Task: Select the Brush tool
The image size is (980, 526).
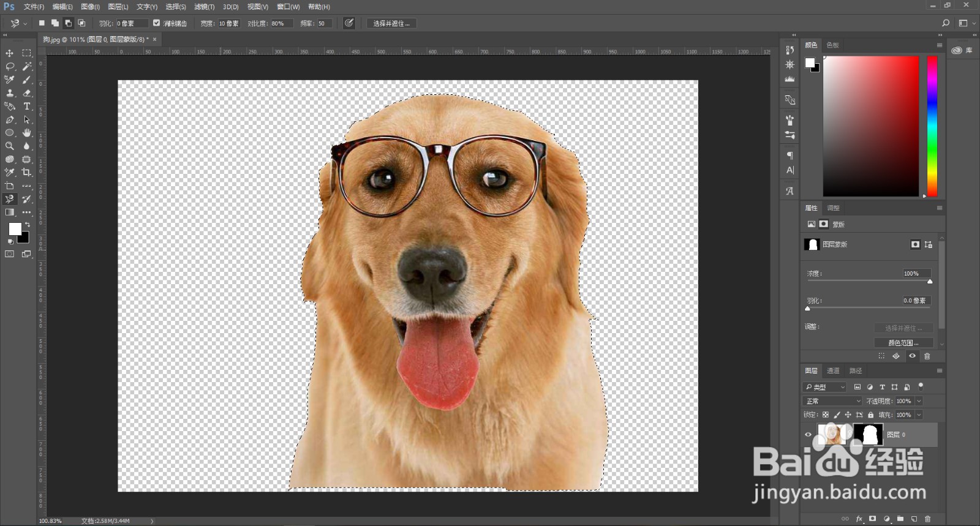Action: tap(26, 80)
